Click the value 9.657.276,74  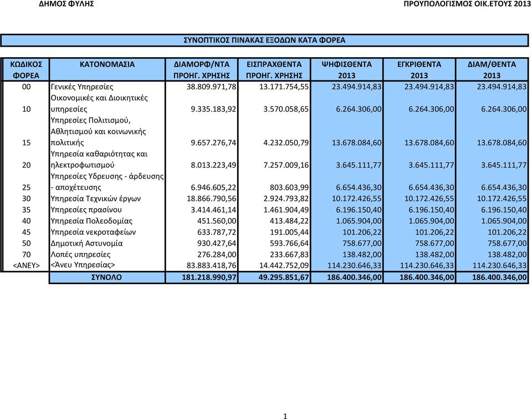[213, 143]
